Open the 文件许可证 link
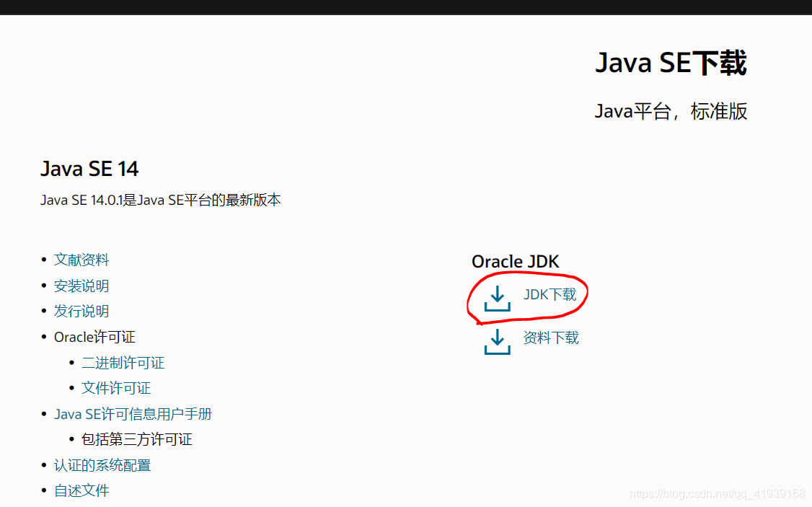This screenshot has height=507, width=812. click(x=116, y=388)
